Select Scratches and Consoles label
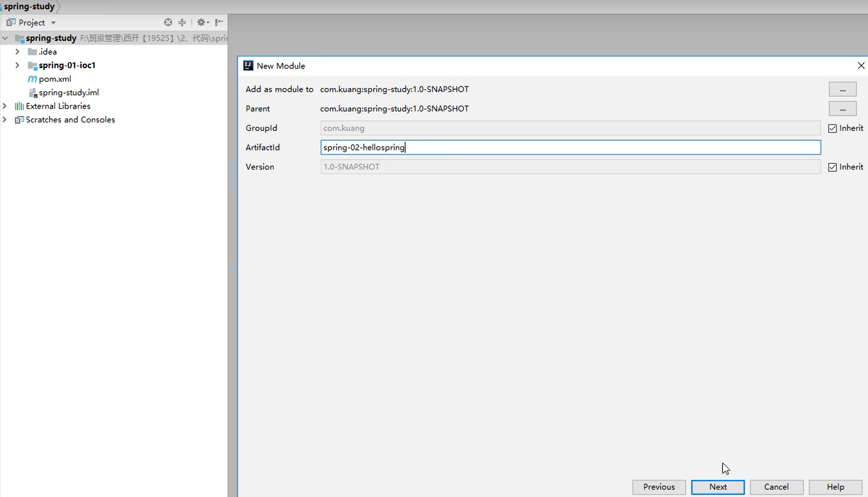868x497 pixels. [70, 119]
